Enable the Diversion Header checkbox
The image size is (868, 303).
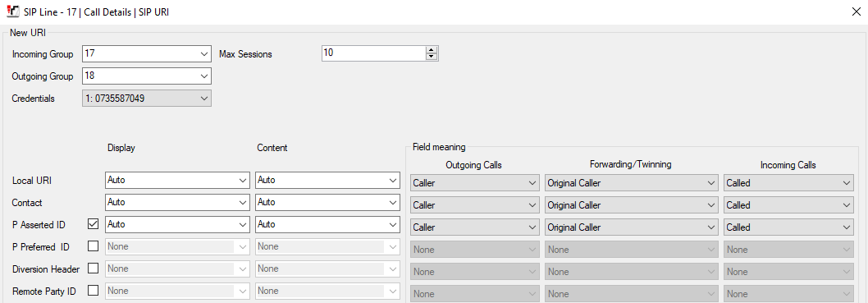[x=93, y=269]
